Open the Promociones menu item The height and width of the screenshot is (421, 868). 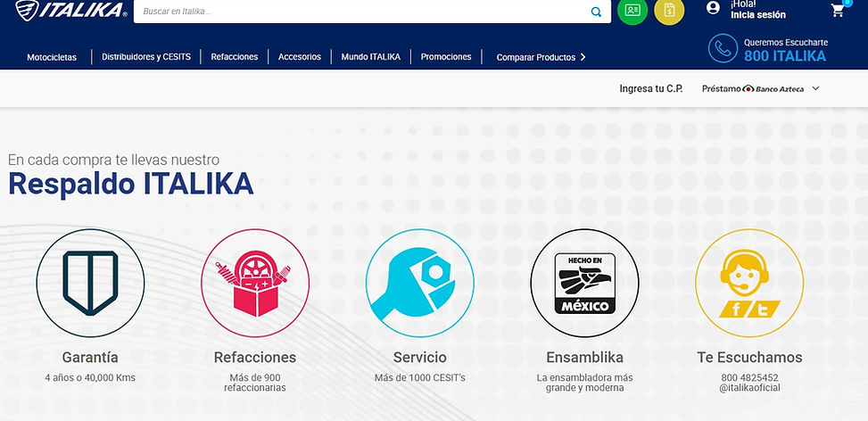point(446,56)
